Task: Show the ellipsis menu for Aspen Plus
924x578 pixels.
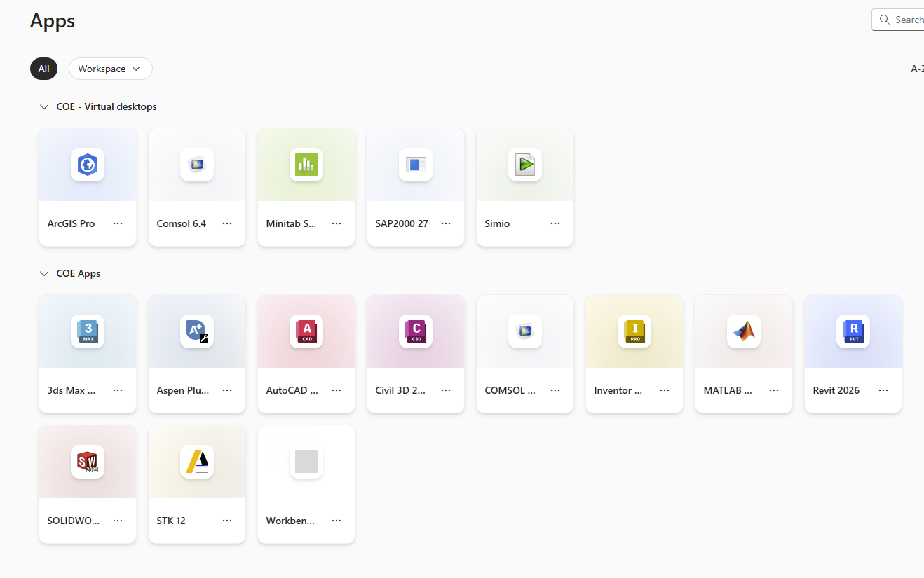Action: [227, 390]
